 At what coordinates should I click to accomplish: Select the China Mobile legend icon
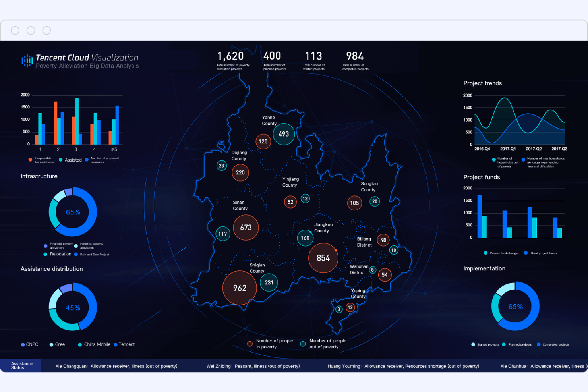[79, 344]
